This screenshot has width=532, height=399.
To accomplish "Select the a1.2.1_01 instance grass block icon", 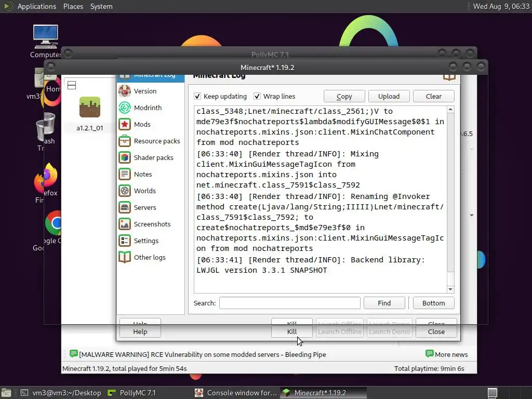I will [89, 107].
